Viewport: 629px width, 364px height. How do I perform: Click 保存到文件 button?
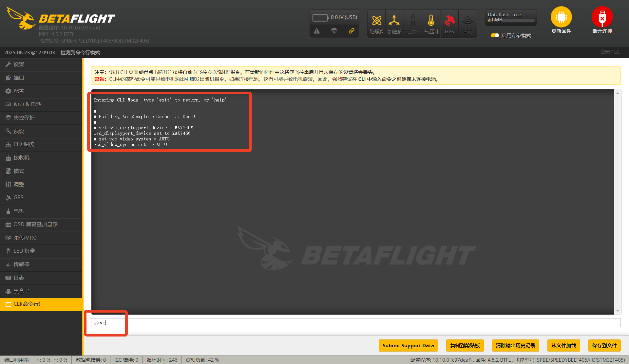(604, 346)
